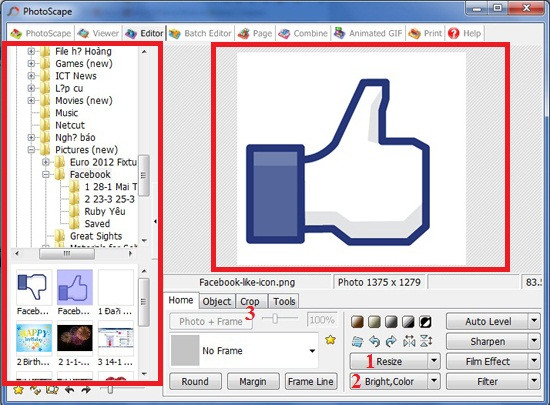The width and height of the screenshot is (550, 405).
Task: Apply the brown sepia tone effect
Action: (x=357, y=322)
